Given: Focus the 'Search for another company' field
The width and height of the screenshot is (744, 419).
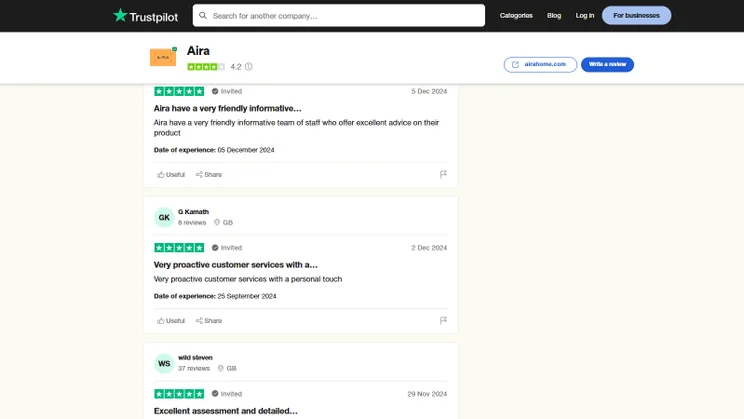Looking at the screenshot, I should point(339,16).
